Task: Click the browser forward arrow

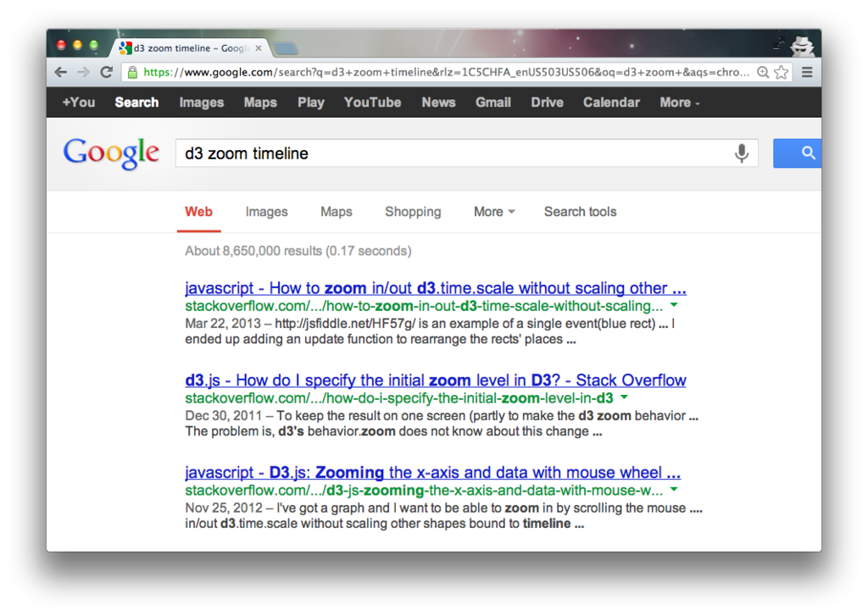Action: pos(84,73)
